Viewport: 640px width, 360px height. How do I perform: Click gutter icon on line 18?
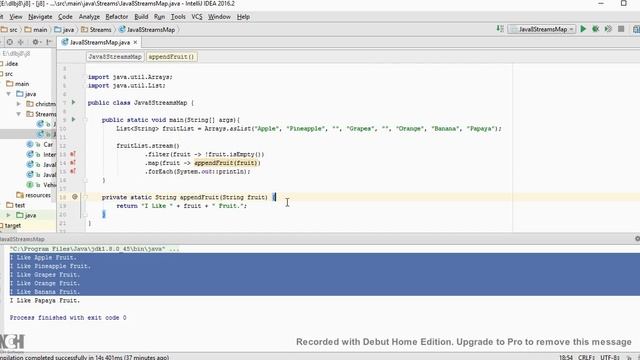(75, 197)
